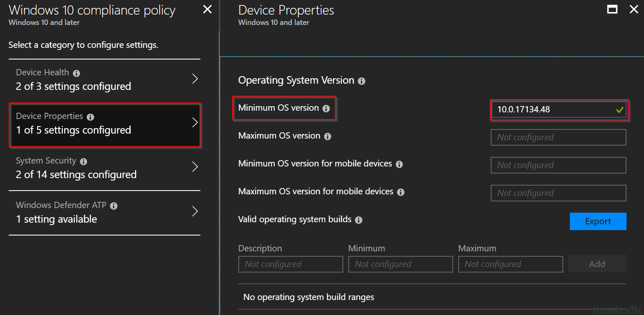Click the Minimum column header
This screenshot has height=315, width=644.
coord(367,248)
